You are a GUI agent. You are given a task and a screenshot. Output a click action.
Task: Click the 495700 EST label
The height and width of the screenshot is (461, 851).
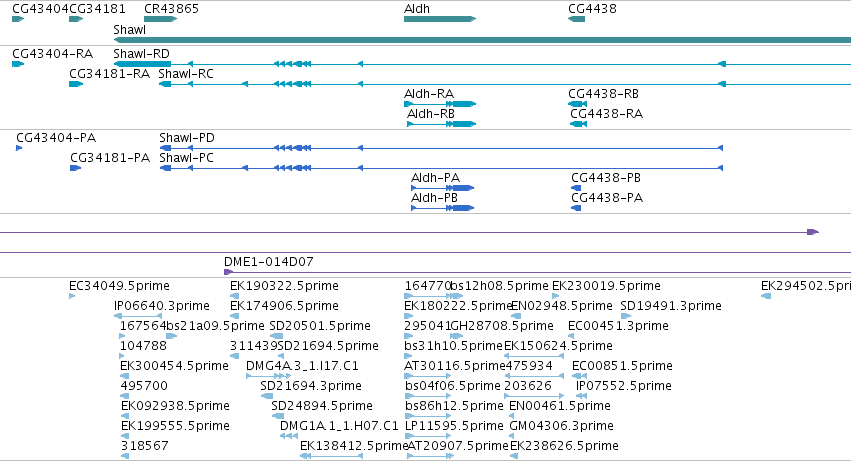144,387
